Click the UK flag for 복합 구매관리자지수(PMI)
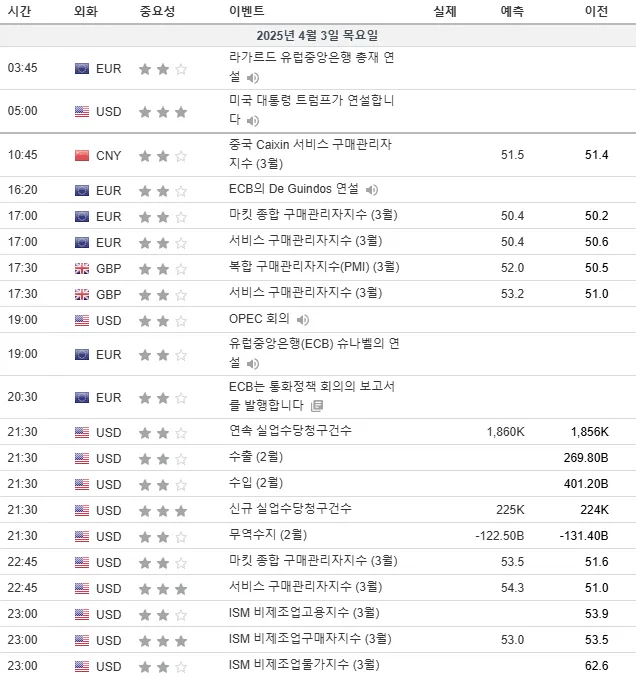 tap(82, 269)
